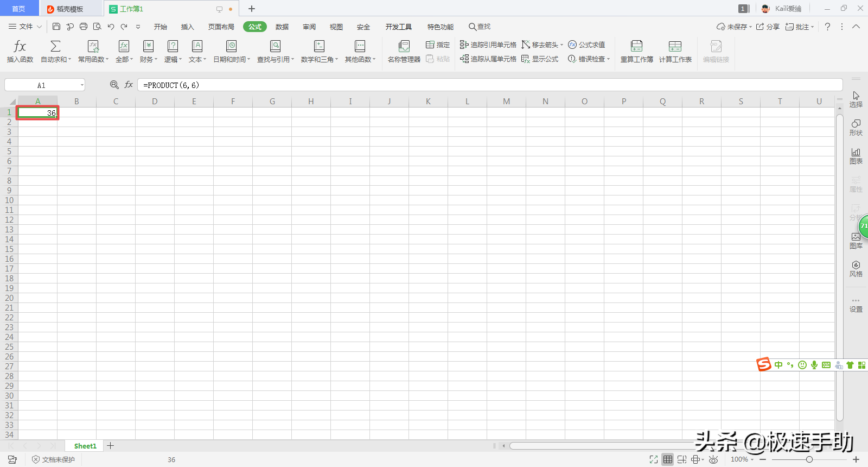This screenshot has width=868, height=467.
Task: Expand the All (全部) functions list
Action: (124, 52)
